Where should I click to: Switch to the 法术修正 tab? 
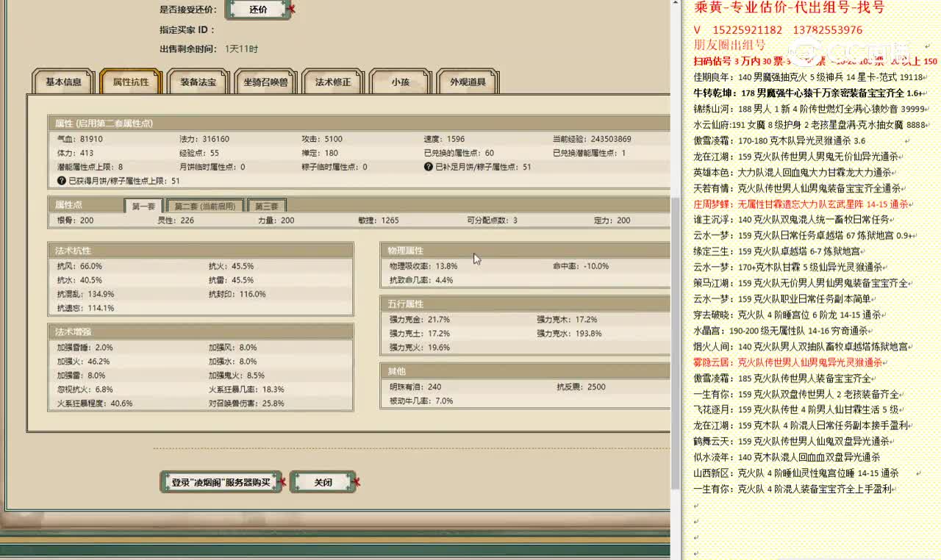point(333,82)
